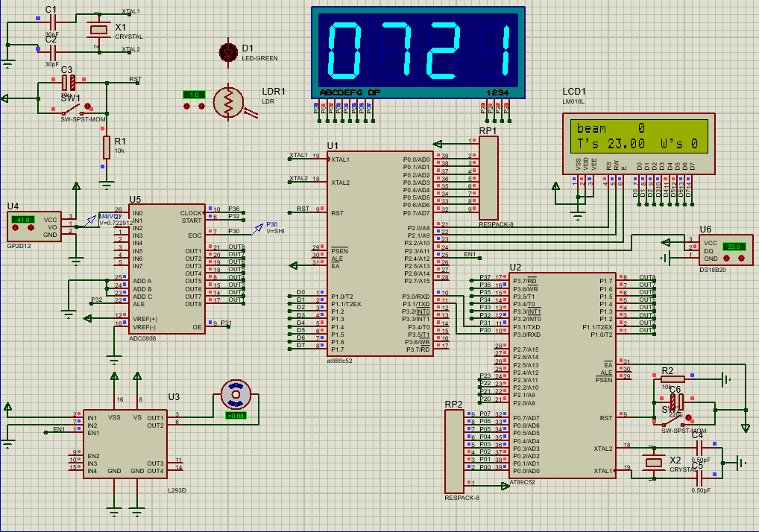Click the ADC0808 part name text
This screenshot has width=759, height=532.
click(x=143, y=338)
